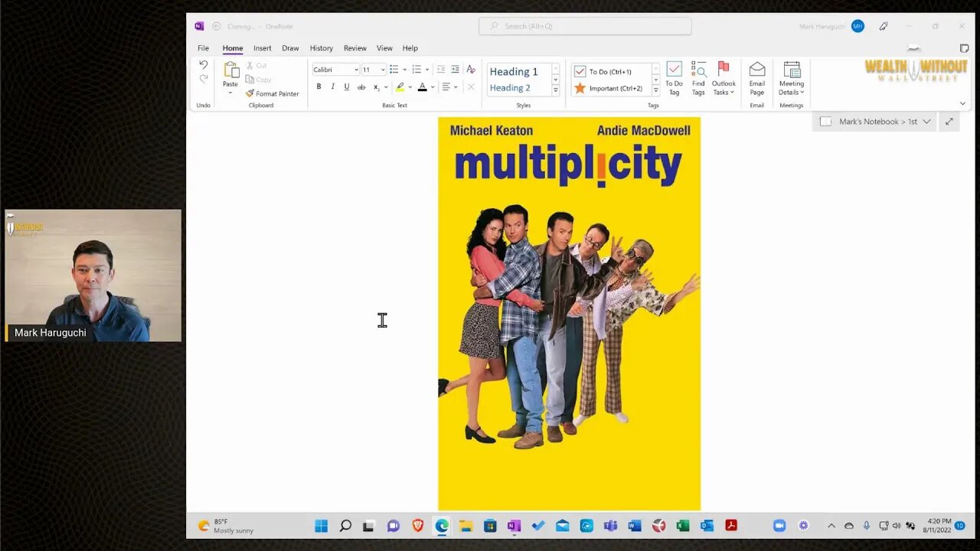Select the Multiplicity poster image

[x=569, y=313]
